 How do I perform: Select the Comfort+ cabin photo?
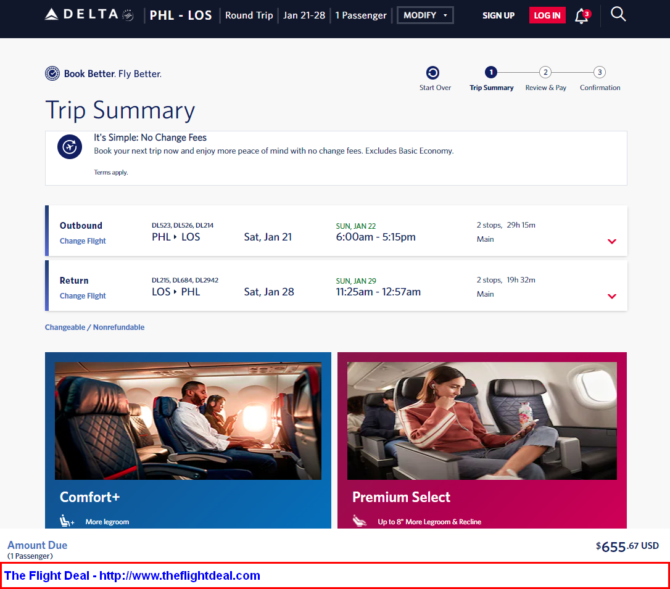pyautogui.click(x=188, y=421)
